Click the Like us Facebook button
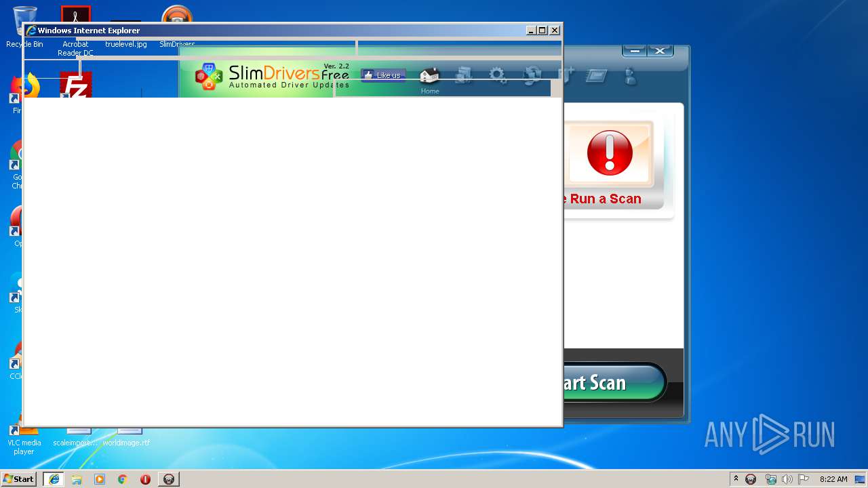This screenshot has width=868, height=488. click(383, 75)
